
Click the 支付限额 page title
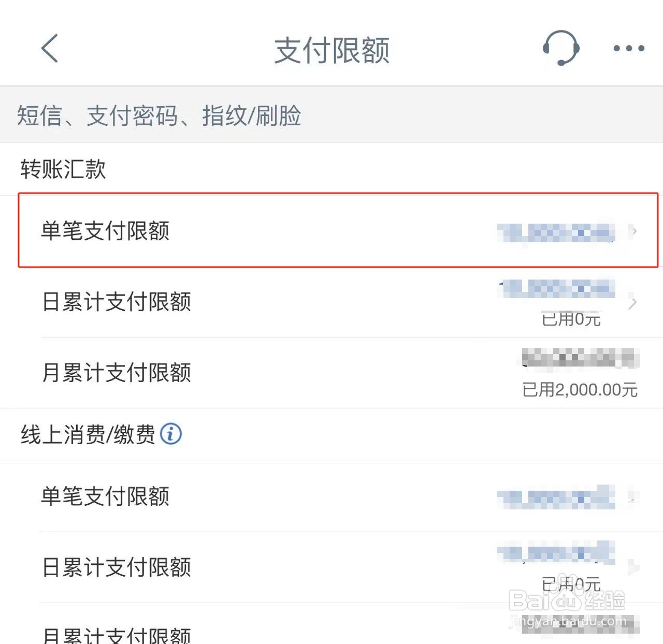331,49
